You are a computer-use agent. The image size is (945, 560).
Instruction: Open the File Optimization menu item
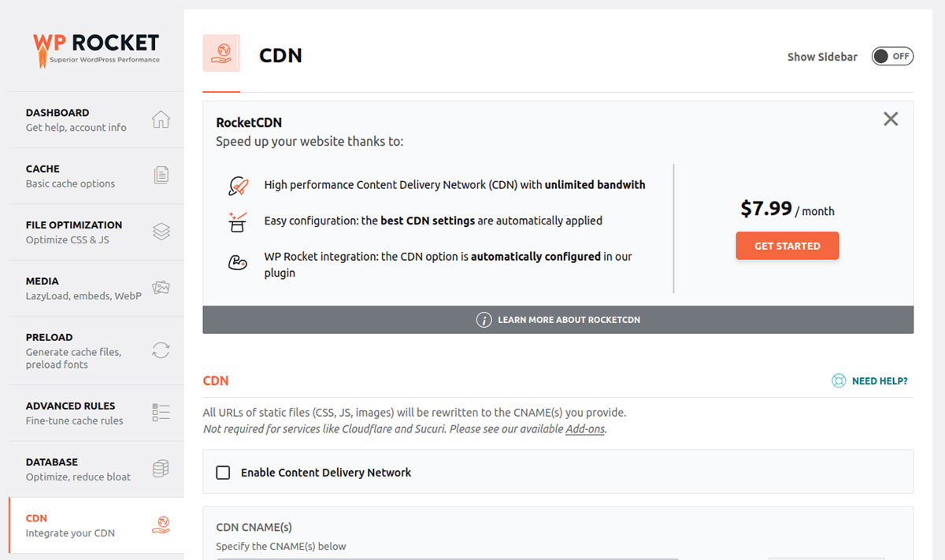74,232
